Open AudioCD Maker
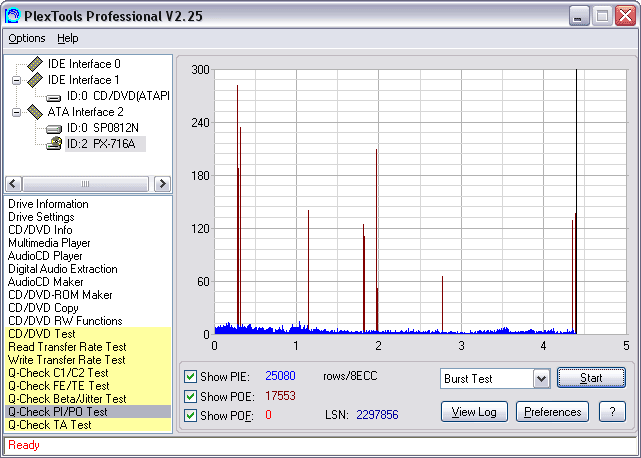Screen dimensions: 641x458 [x=45, y=282]
